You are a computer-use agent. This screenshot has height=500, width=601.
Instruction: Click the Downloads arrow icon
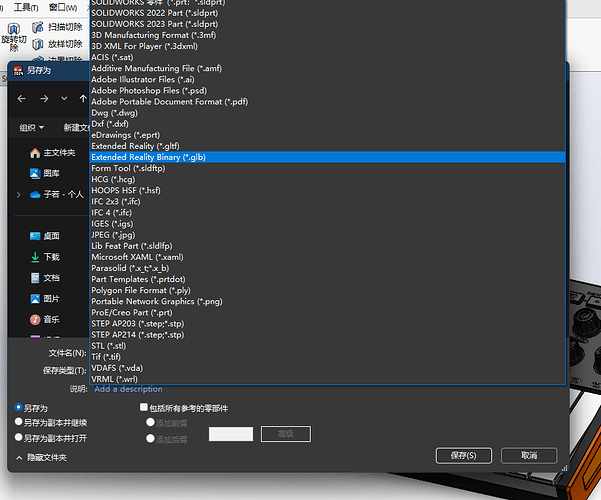pos(35,257)
